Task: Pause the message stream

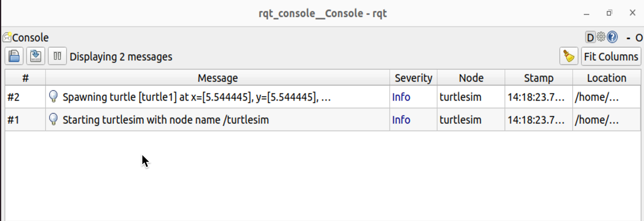Action: [57, 56]
